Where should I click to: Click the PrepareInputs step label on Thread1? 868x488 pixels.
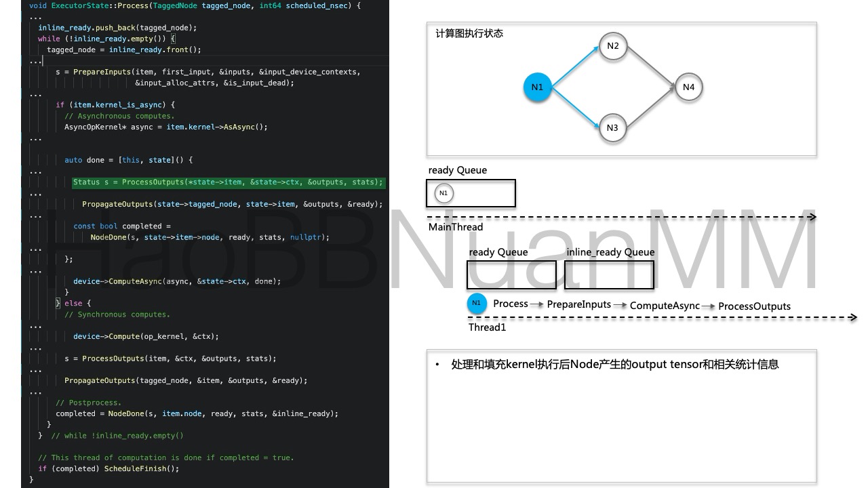click(x=578, y=304)
